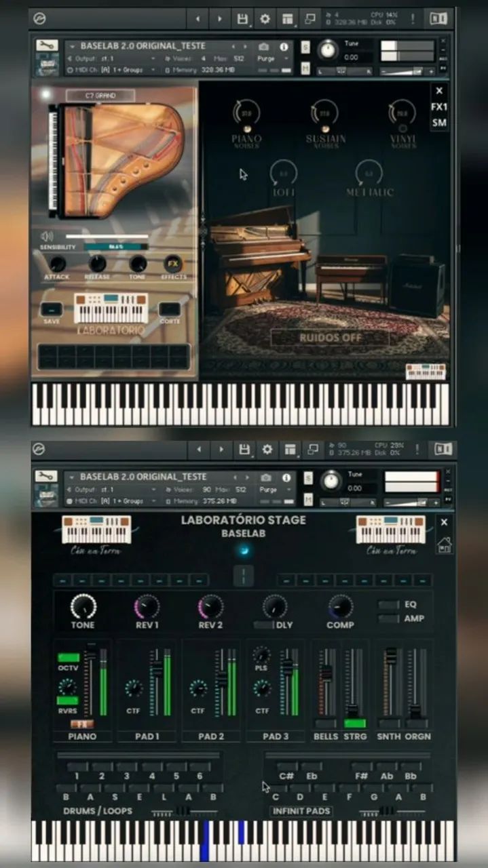Open the MIDI Ch dropdown of the upper instrument
This screenshot has height=868, width=488.
click(x=112, y=70)
